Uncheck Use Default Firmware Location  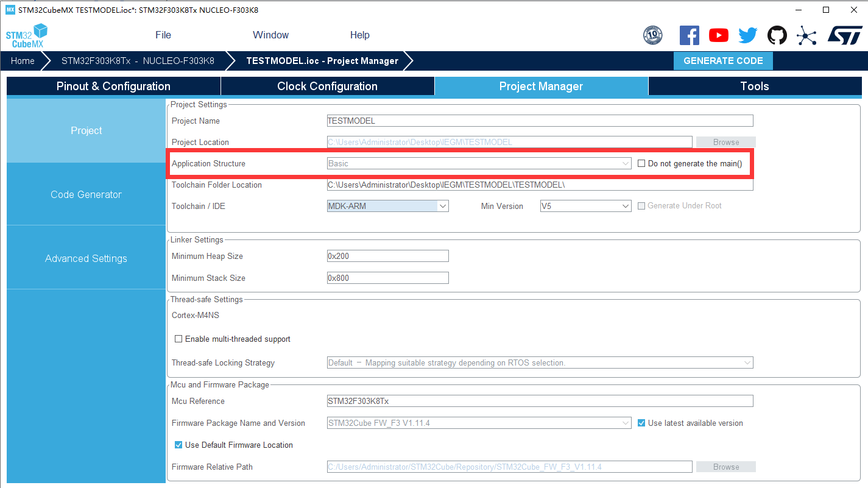pos(178,445)
